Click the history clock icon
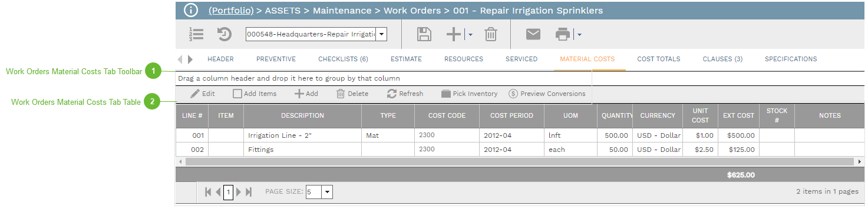868x212 pixels. click(225, 35)
